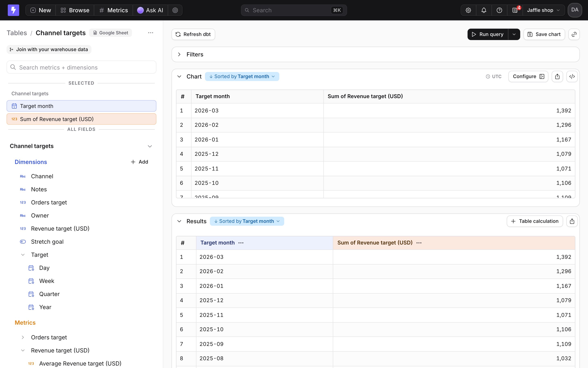Click the Chart export share icon
Image resolution: width=588 pixels, height=368 pixels.
coord(557,76)
